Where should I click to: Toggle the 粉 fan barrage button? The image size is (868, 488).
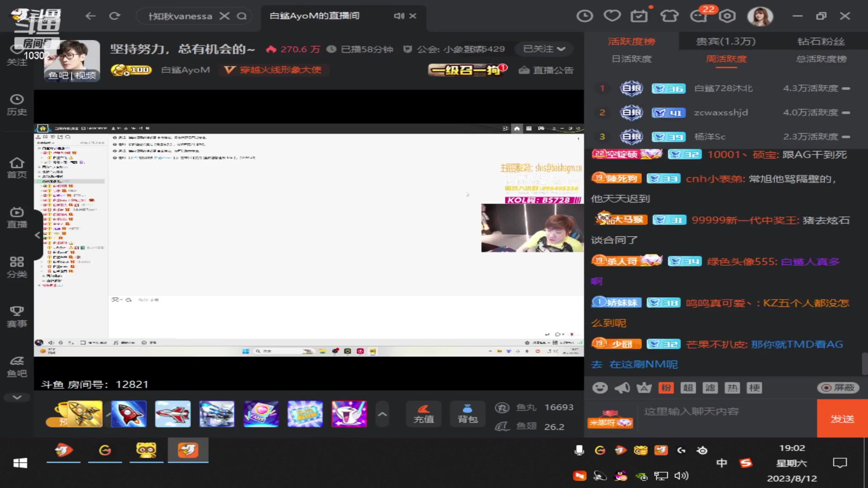pos(666,388)
